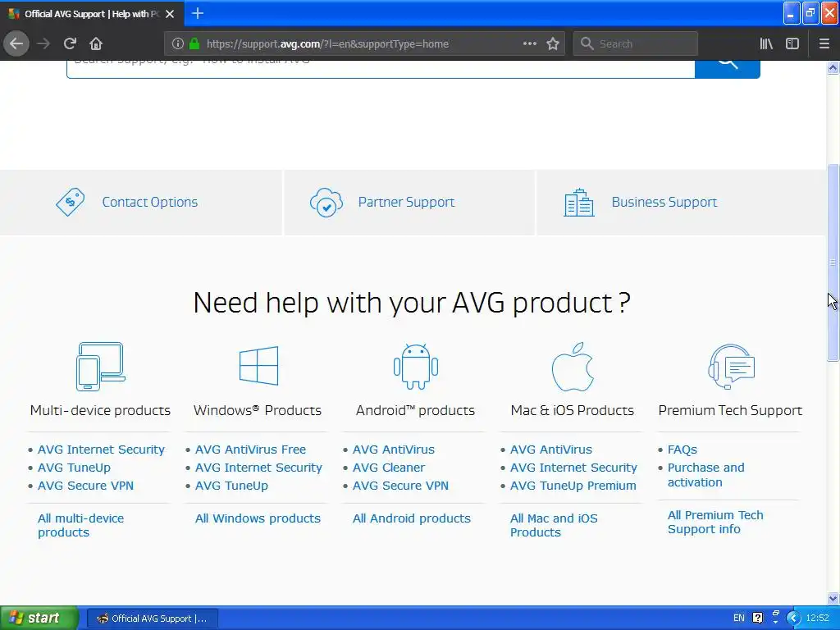The image size is (840, 630).
Task: Open Mac AVG Internet Security link
Action: (x=573, y=468)
